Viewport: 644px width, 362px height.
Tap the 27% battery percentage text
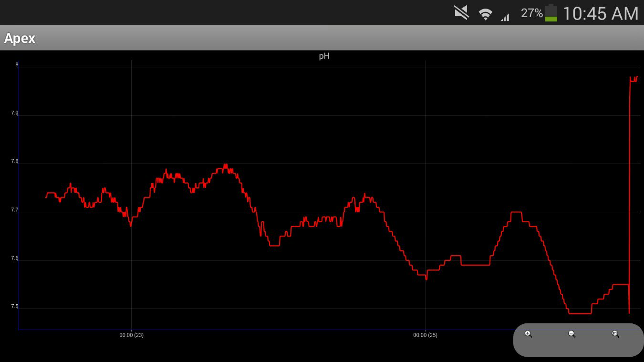531,13
